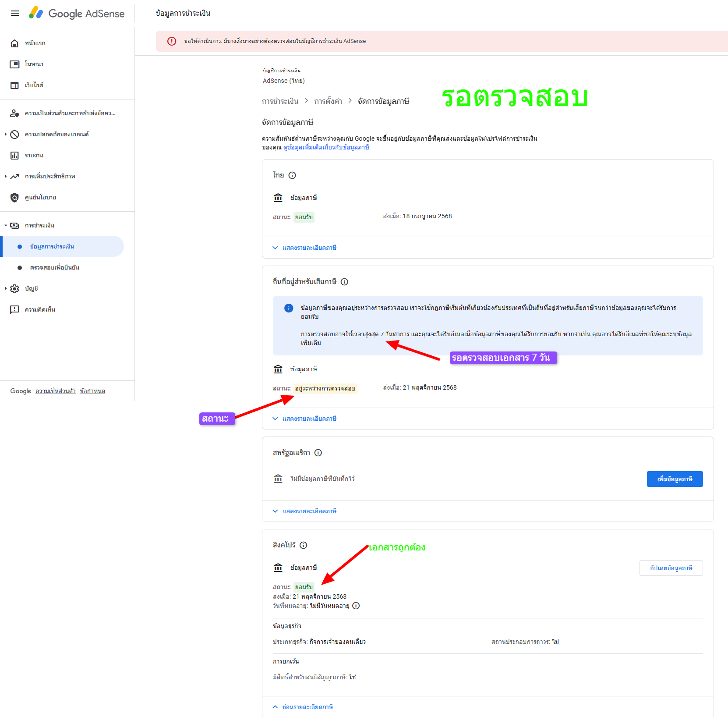Open the ดูข้อมูลเพิ่มเติมเกี่ยวกับข้อมูลภาษี link
Viewport: 728px width, 717px height.
pos(326,148)
